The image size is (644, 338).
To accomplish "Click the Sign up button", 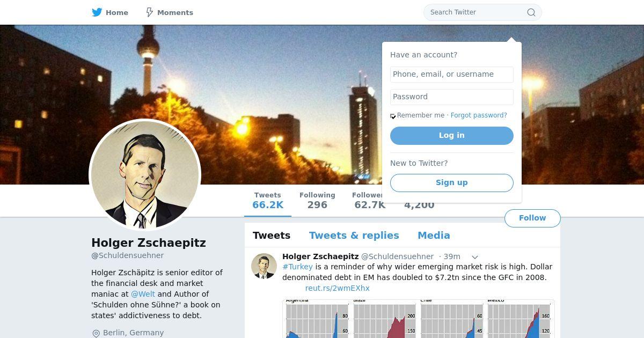I will [x=452, y=183].
